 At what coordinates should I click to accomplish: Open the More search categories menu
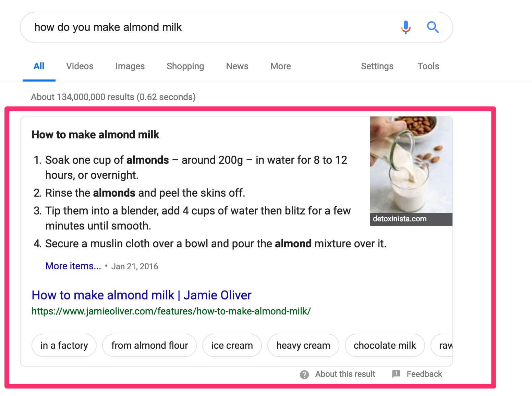[280, 66]
